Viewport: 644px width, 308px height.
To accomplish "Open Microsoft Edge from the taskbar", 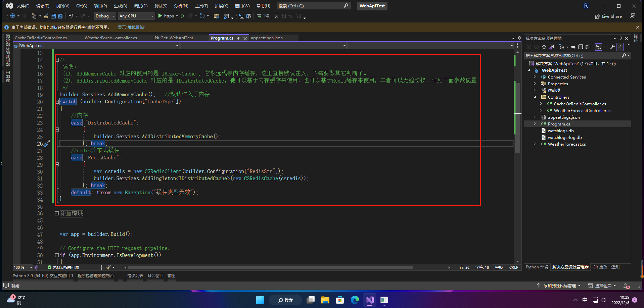I will tap(355, 300).
